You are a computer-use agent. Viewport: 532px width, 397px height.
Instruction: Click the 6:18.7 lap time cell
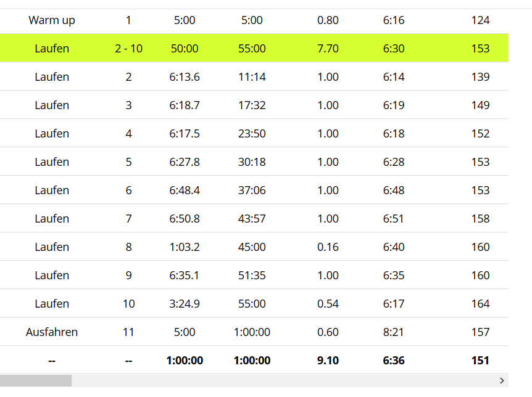pyautogui.click(x=185, y=105)
